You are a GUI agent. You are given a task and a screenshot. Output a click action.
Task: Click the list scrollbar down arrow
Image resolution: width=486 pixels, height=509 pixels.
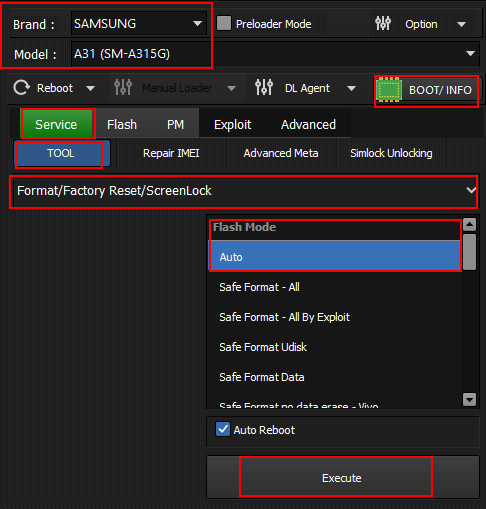pos(469,399)
